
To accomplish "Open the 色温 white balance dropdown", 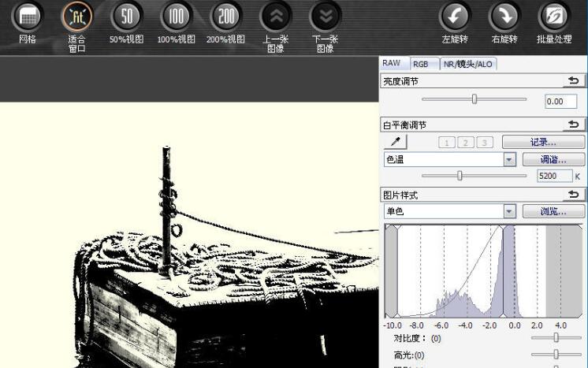I will click(x=508, y=159).
